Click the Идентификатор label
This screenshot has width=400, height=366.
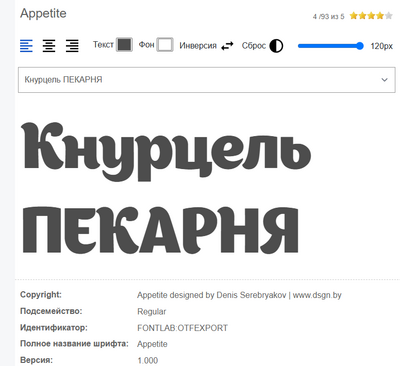(x=54, y=328)
